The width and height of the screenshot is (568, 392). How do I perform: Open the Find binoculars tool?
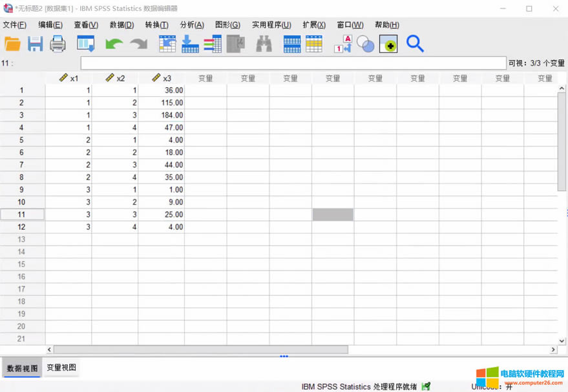264,44
